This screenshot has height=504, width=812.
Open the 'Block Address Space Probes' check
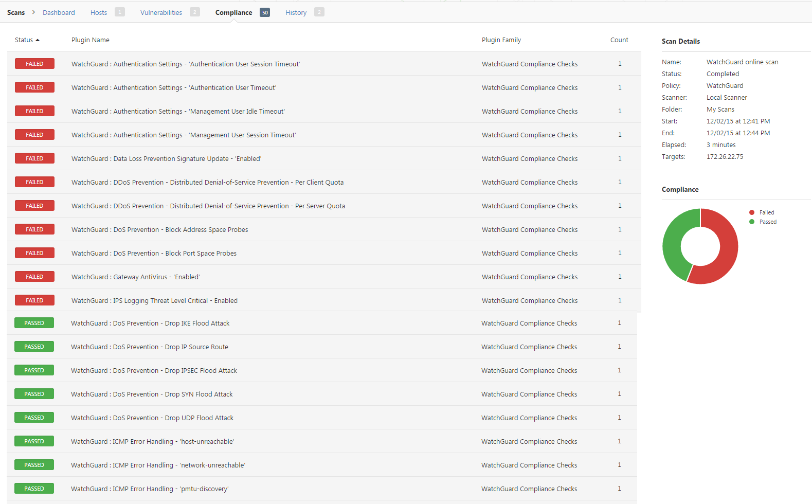coord(159,229)
